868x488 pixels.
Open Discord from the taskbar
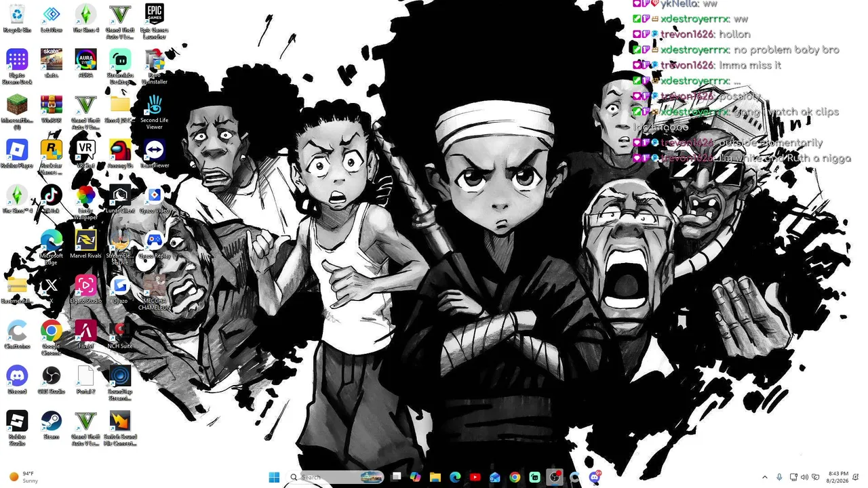pyautogui.click(x=595, y=477)
